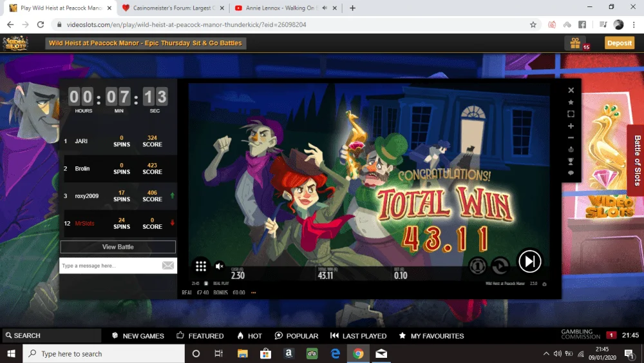Open the Amazon taskbar app
Viewport: 644px width, 363px height.
coord(289,353)
